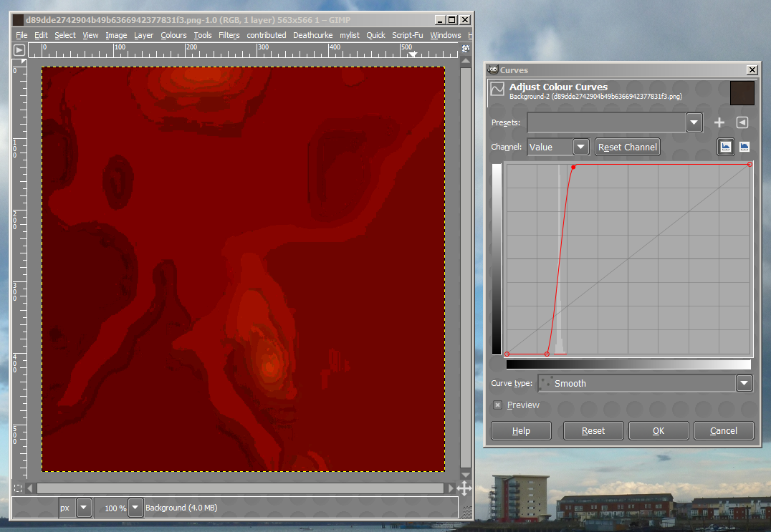Click the horizontal scrollbar below the canvas
This screenshot has width=771, height=532.
(240, 488)
